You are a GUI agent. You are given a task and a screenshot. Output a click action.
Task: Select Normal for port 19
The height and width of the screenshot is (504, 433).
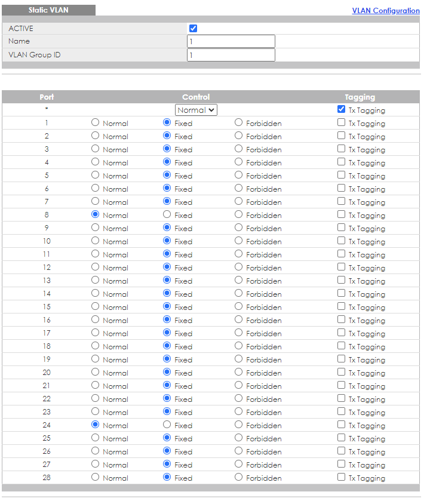(x=95, y=359)
